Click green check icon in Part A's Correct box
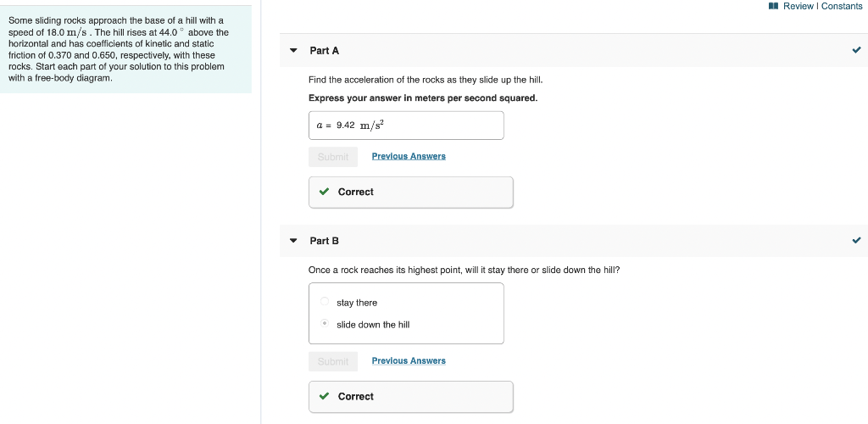The height and width of the screenshot is (424, 868). pyautogui.click(x=324, y=192)
